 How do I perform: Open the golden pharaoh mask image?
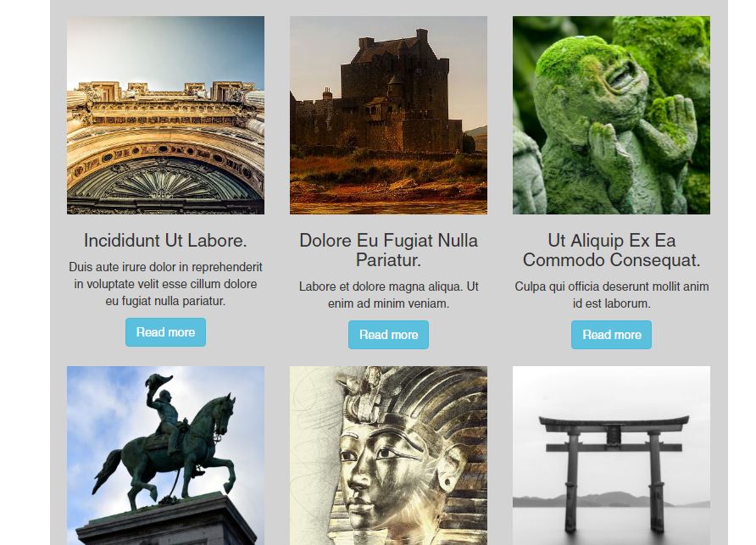point(388,455)
